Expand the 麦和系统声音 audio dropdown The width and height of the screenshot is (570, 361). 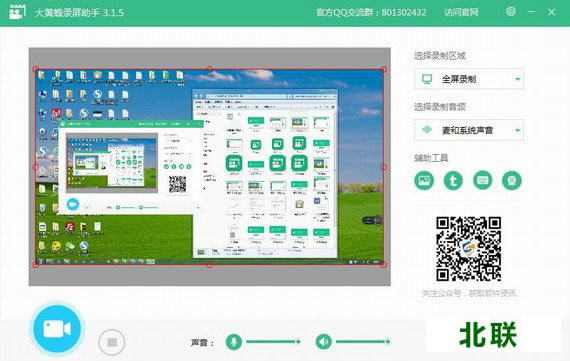tap(469, 130)
